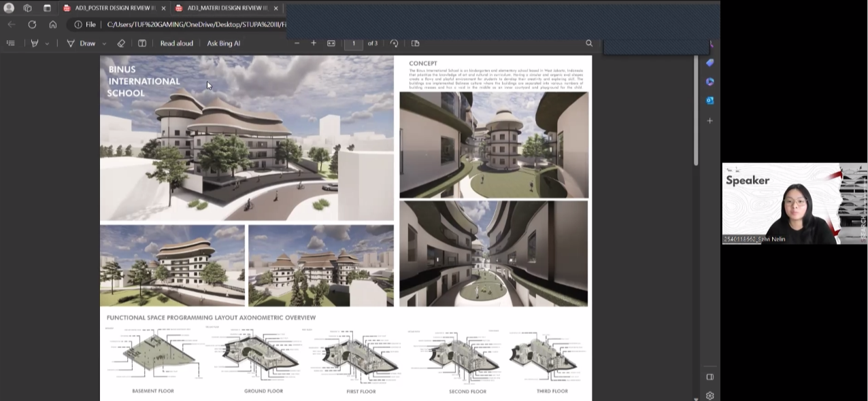Image resolution: width=868 pixels, height=401 pixels.
Task: Open the Microsoft 365 sidebar icon
Action: tap(710, 82)
